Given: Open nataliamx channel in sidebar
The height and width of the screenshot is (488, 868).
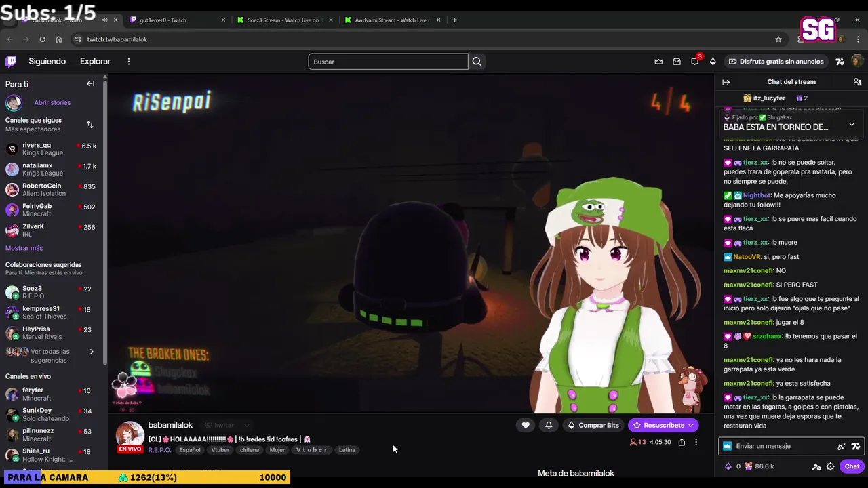Looking at the screenshot, I should click(x=51, y=169).
